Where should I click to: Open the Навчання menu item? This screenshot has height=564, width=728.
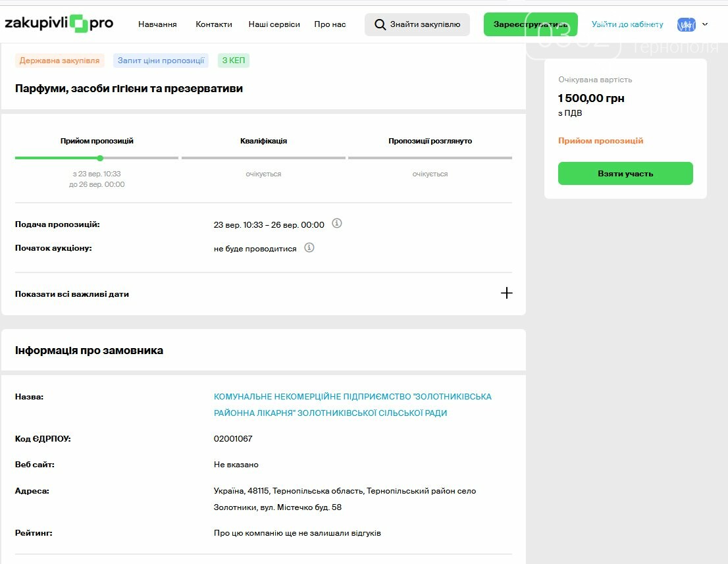point(157,24)
